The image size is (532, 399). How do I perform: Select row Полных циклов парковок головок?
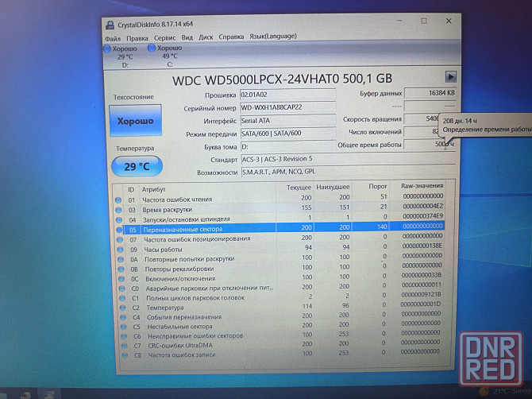coord(281,297)
